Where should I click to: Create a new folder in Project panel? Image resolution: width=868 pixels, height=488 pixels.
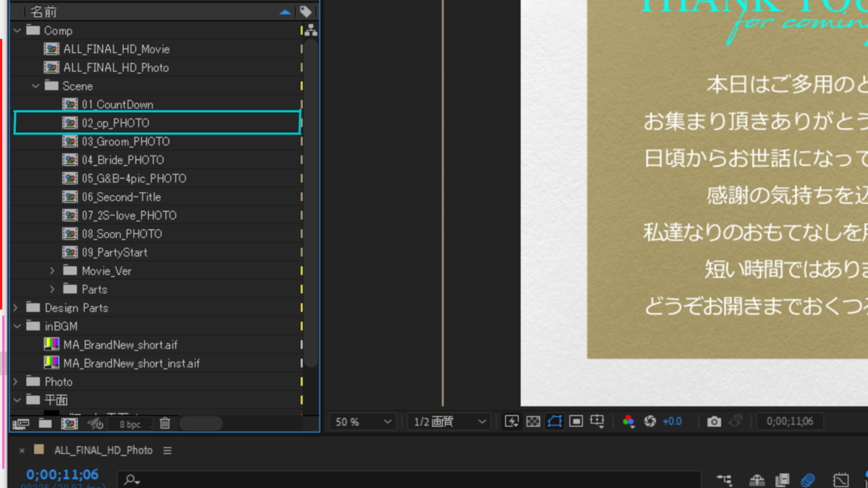45,424
